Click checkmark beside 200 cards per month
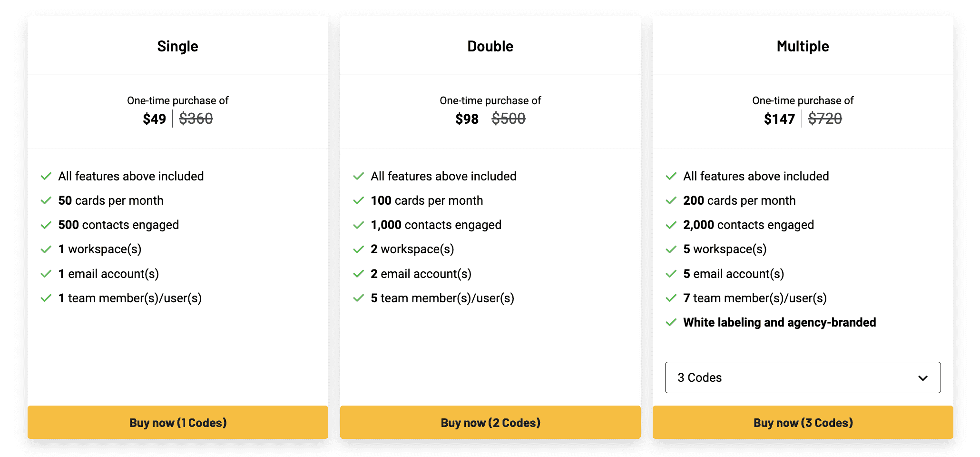This screenshot has height=457, width=980. (671, 201)
